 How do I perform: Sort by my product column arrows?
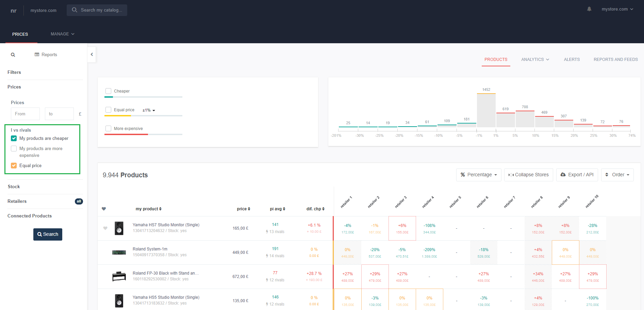click(160, 209)
